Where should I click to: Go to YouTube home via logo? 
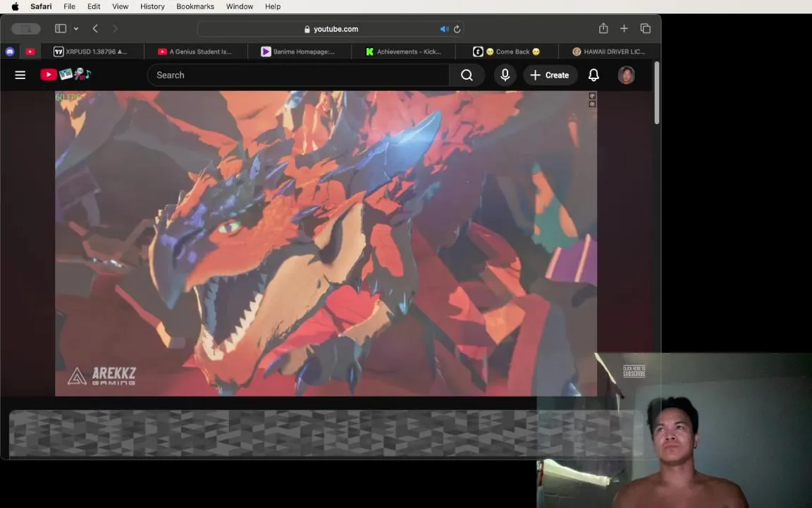[x=66, y=75]
